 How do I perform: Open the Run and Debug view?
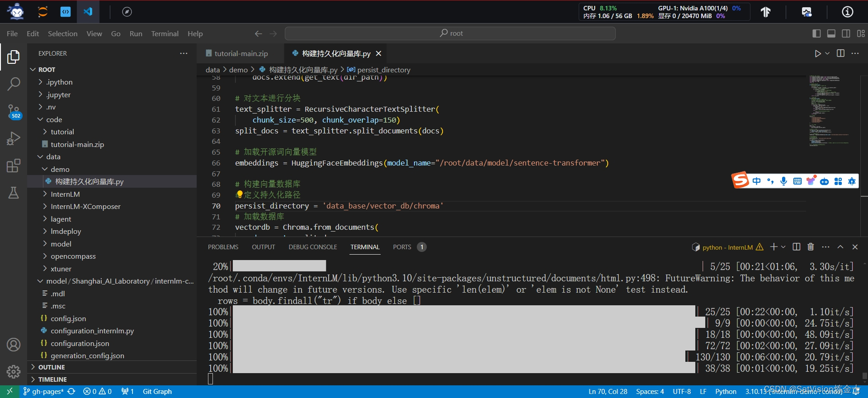pyautogui.click(x=14, y=138)
